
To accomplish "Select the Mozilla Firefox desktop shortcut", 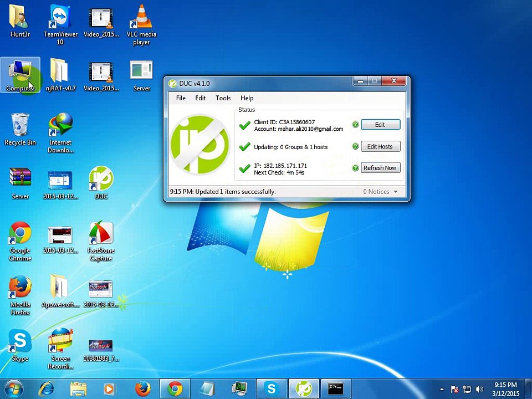I will pos(20,295).
